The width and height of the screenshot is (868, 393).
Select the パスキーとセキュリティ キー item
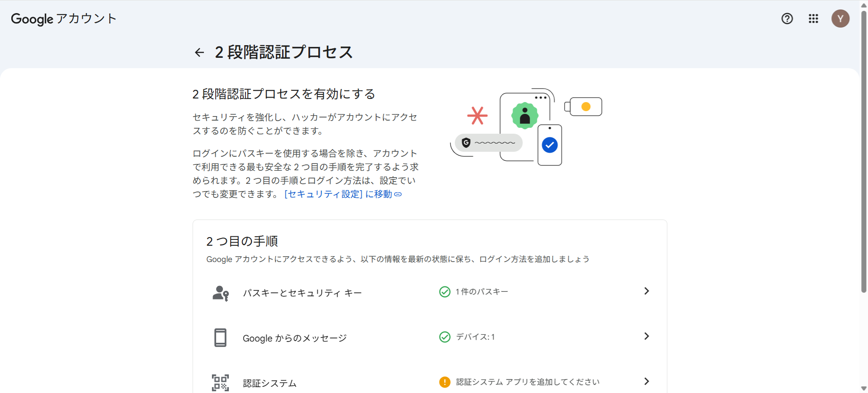tap(302, 293)
